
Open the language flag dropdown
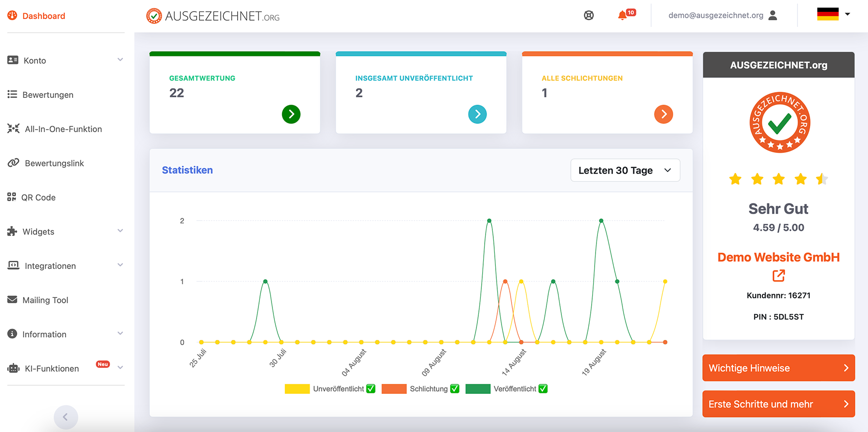click(833, 14)
